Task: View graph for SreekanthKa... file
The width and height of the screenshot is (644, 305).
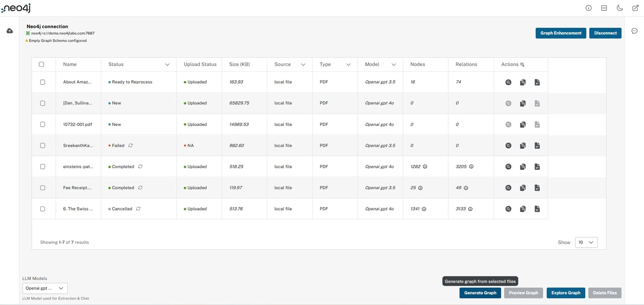Action: click(x=508, y=145)
